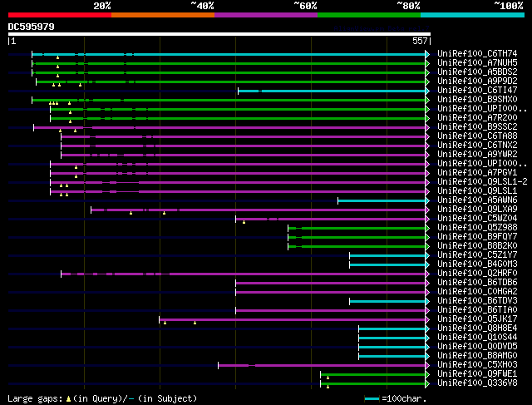The height and width of the screenshot is (405, 532).
Task: Click the green alignment bar of Q5Z988
Action: [357, 229]
